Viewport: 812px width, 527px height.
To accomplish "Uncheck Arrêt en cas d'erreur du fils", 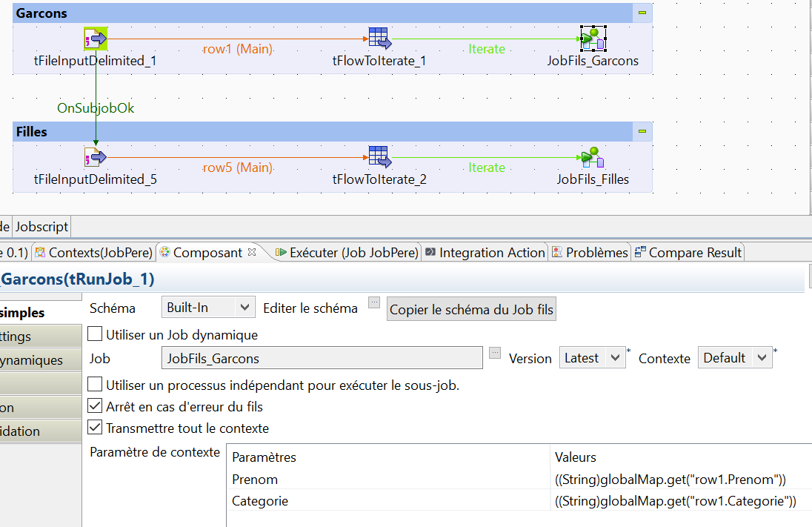I will click(x=94, y=406).
